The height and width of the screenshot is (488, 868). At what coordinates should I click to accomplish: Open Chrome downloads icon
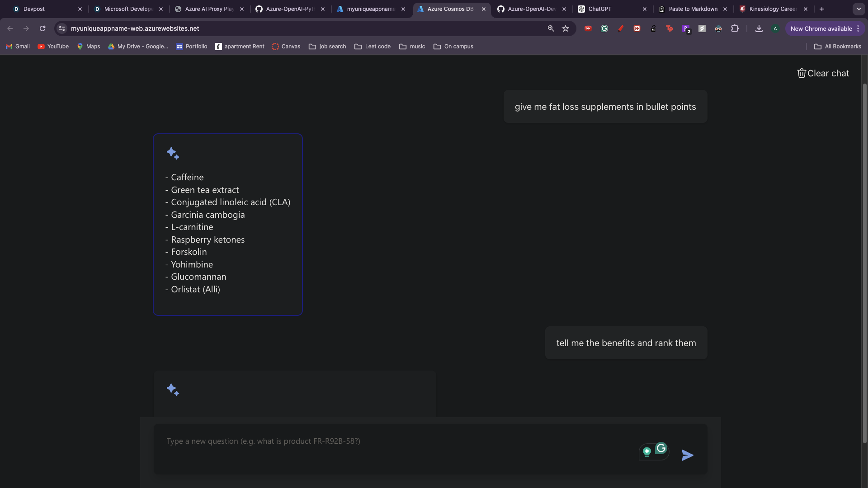(759, 28)
